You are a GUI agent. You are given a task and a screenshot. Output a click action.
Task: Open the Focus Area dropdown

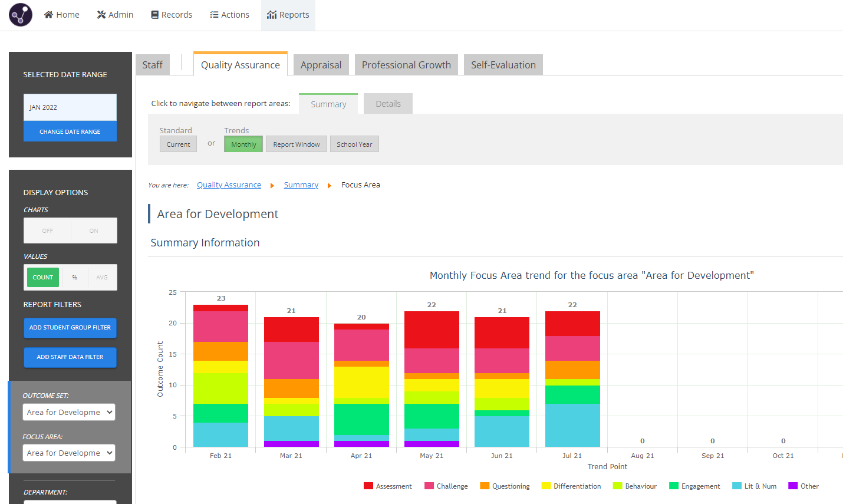(69, 453)
